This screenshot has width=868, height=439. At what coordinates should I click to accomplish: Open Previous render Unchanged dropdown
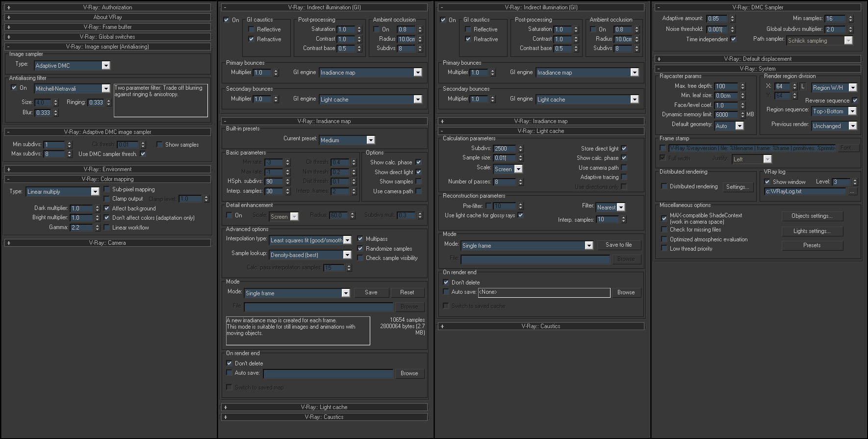coord(834,126)
